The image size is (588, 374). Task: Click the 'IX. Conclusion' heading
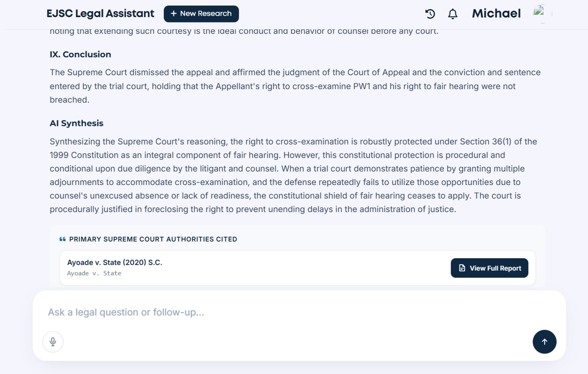tap(80, 54)
